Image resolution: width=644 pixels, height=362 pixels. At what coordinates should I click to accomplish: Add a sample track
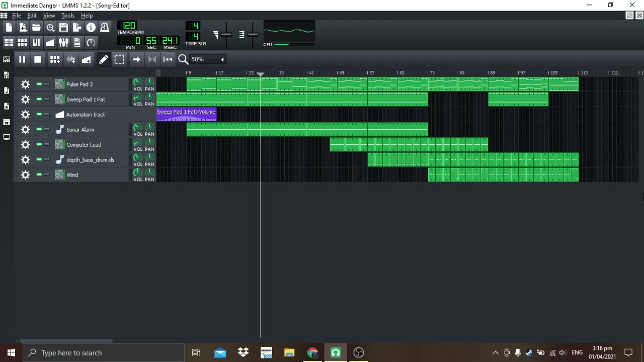click(70, 59)
